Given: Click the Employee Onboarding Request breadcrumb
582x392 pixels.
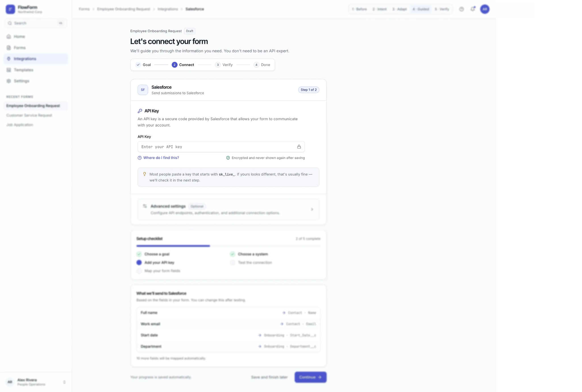Looking at the screenshot, I should (123, 9).
